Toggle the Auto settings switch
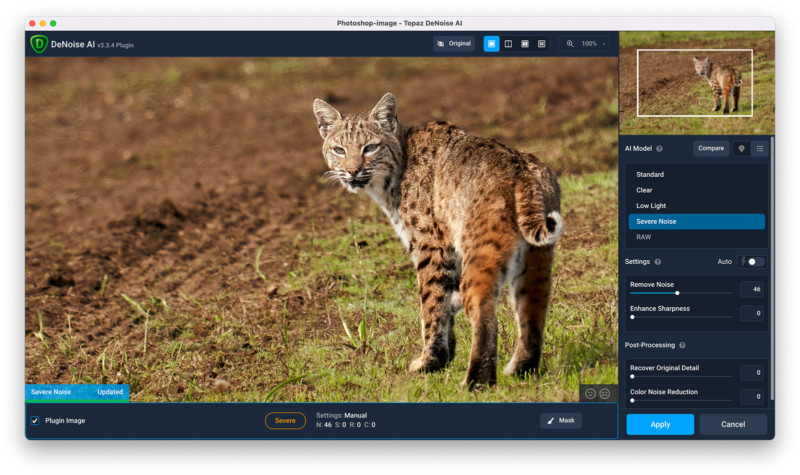800x475 pixels. click(x=754, y=262)
